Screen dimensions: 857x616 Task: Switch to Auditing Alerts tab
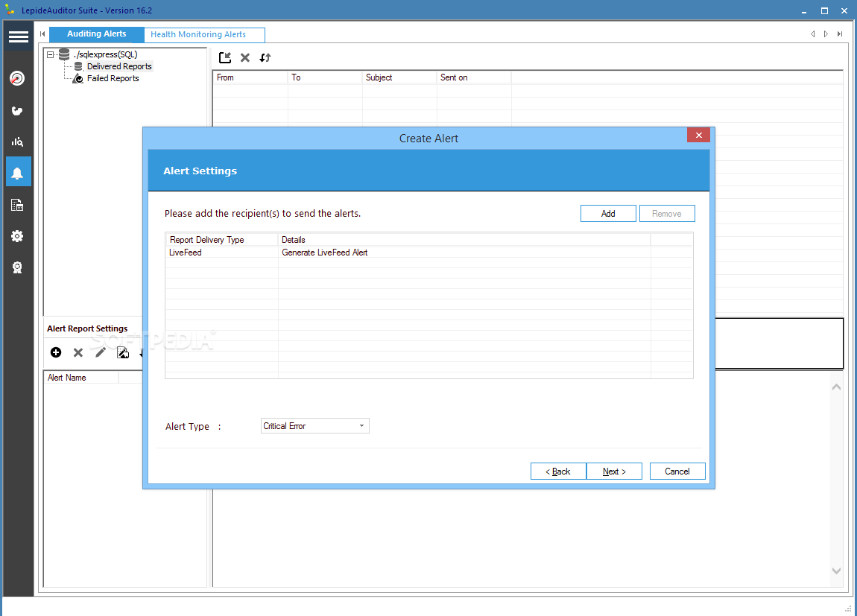(x=97, y=34)
